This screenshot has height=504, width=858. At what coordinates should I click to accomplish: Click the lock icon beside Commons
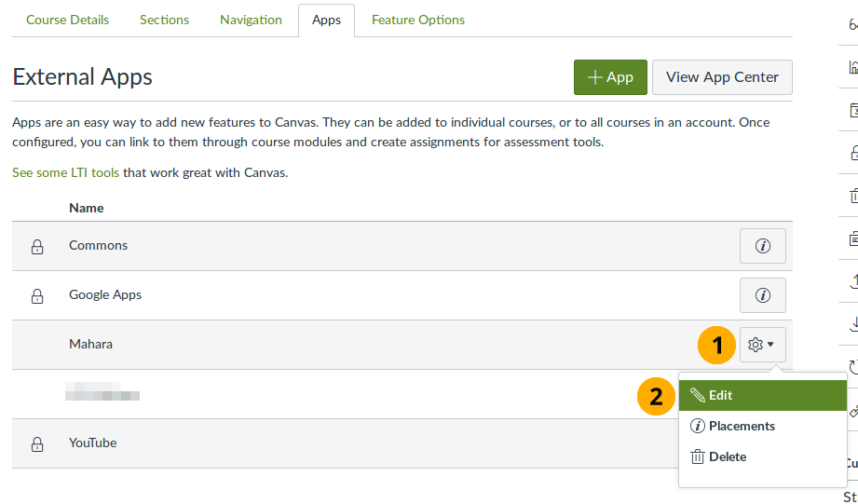click(37, 247)
